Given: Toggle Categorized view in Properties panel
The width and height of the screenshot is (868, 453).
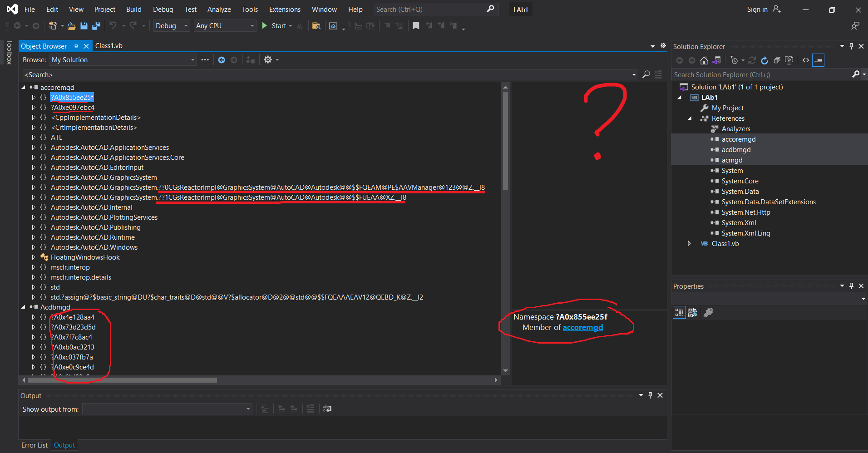Looking at the screenshot, I should click(679, 312).
